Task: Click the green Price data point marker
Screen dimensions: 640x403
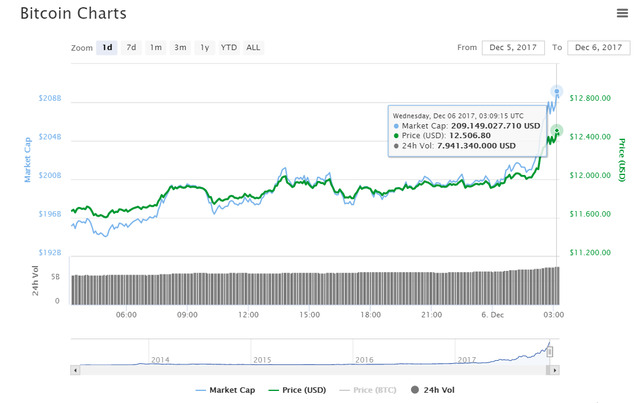Action: point(557,130)
